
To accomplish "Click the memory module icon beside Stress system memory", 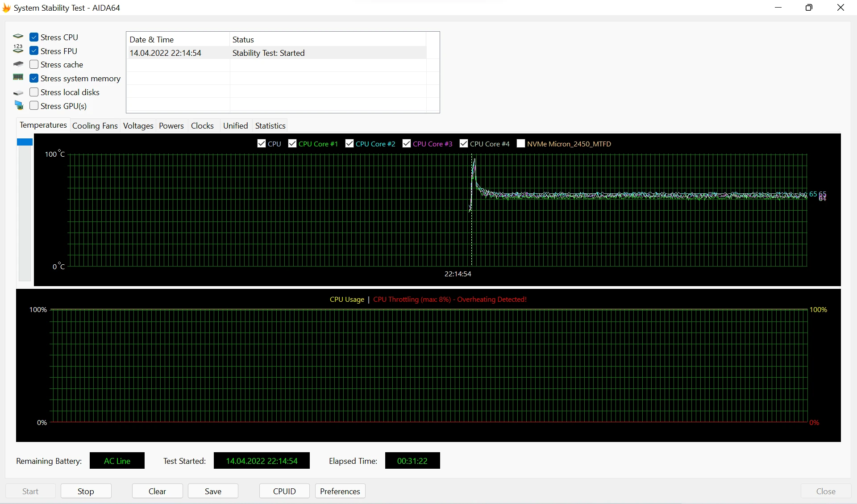I will 18,77.
